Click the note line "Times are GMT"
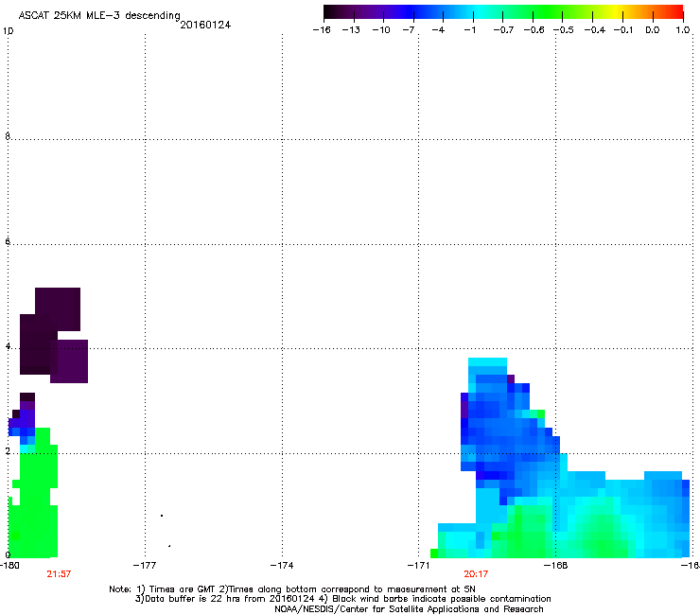The height and width of the screenshot is (615, 700). coord(183,589)
